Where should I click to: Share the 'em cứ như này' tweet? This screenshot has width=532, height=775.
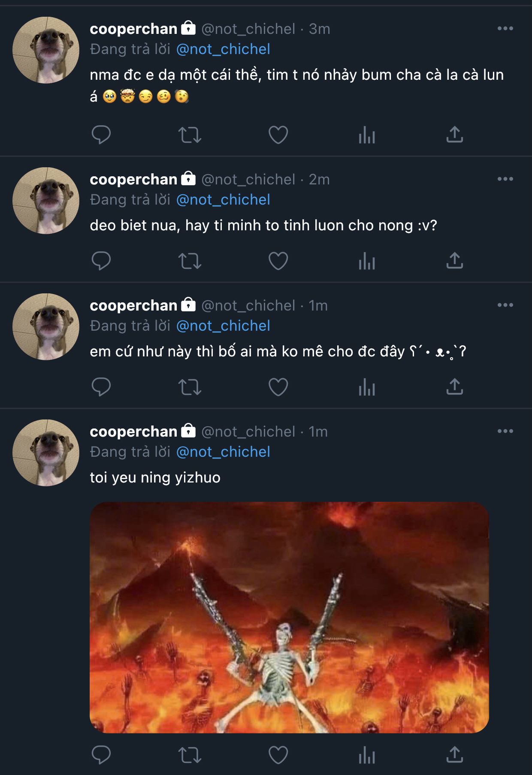point(454,387)
